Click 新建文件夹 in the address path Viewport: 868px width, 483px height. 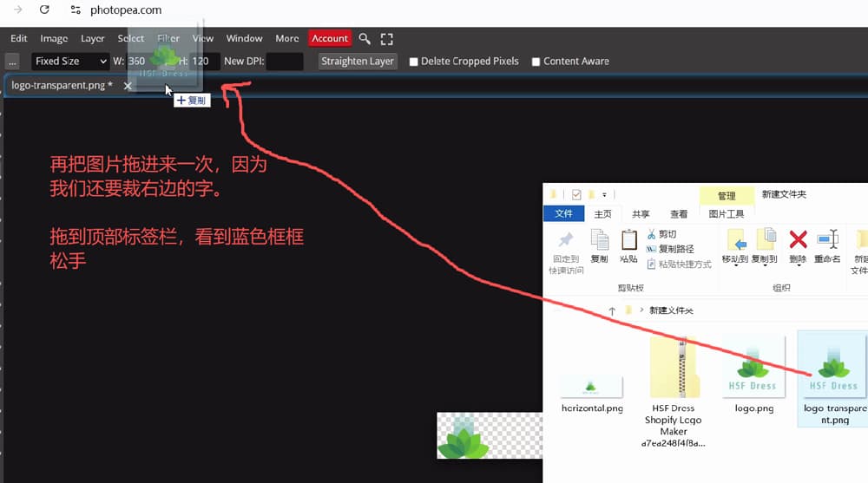point(671,310)
